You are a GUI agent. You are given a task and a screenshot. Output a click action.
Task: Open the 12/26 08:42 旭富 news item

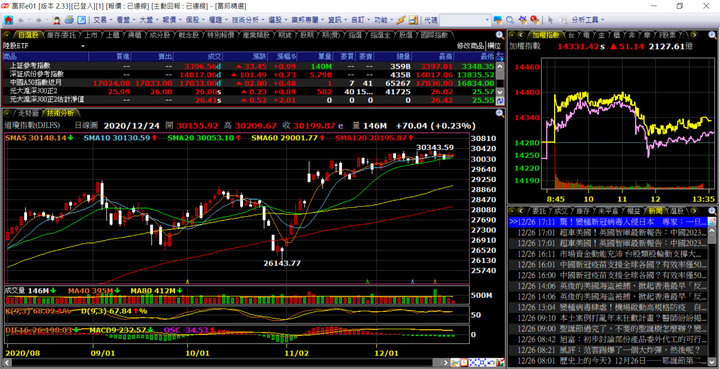point(608,340)
